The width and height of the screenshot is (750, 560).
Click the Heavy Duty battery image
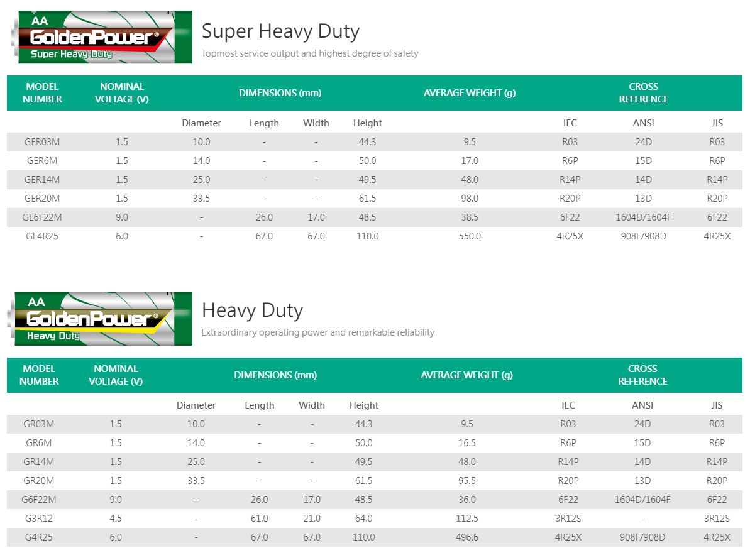click(101, 319)
